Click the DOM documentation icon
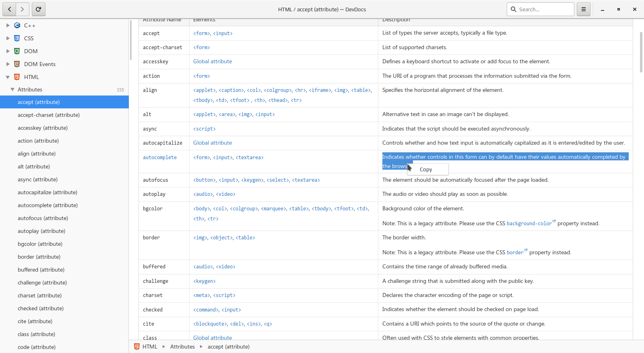This screenshot has height=353, width=644. coord(17,51)
